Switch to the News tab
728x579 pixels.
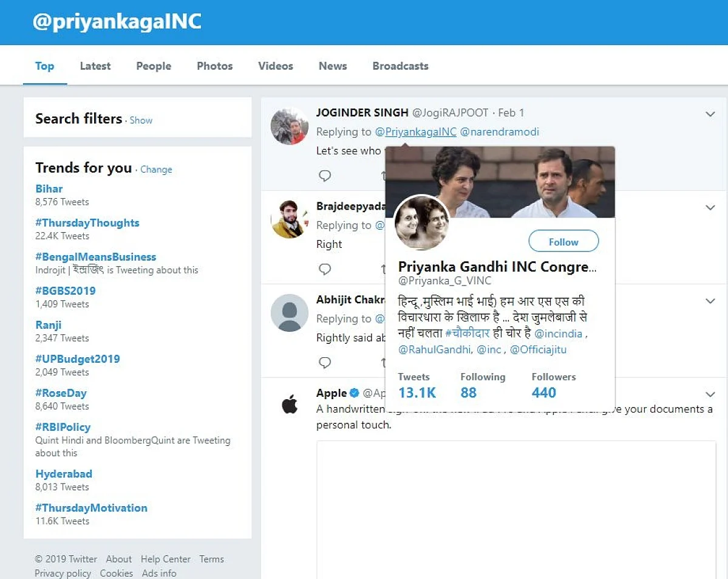coord(333,66)
